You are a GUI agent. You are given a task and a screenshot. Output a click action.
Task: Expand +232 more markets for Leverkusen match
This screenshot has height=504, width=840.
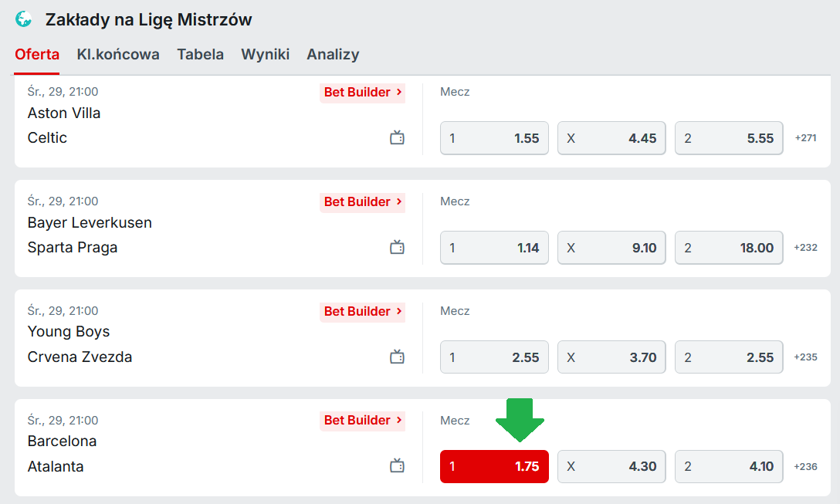(x=805, y=248)
